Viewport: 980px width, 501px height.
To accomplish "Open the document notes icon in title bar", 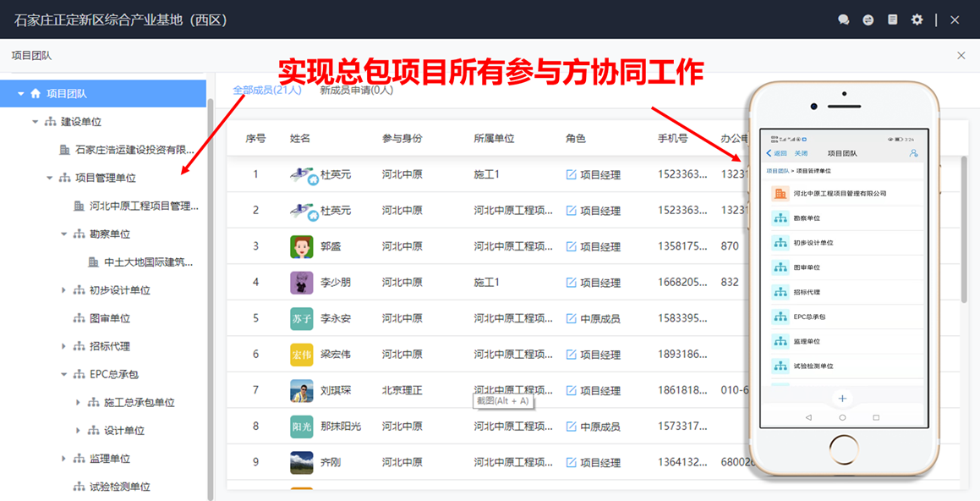I will pos(892,19).
